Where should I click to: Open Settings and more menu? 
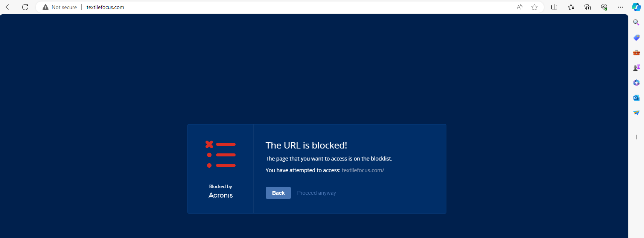click(621, 7)
